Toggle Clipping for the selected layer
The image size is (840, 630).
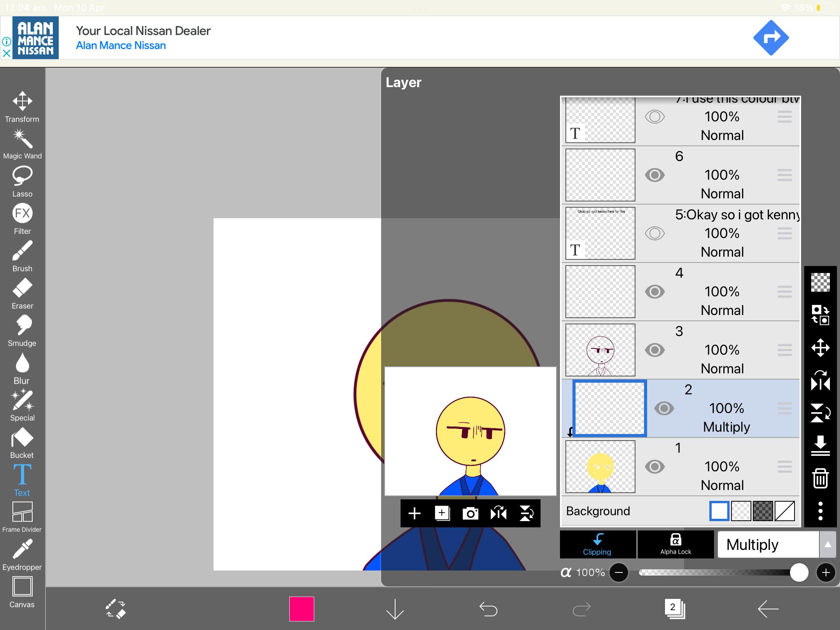[598, 544]
